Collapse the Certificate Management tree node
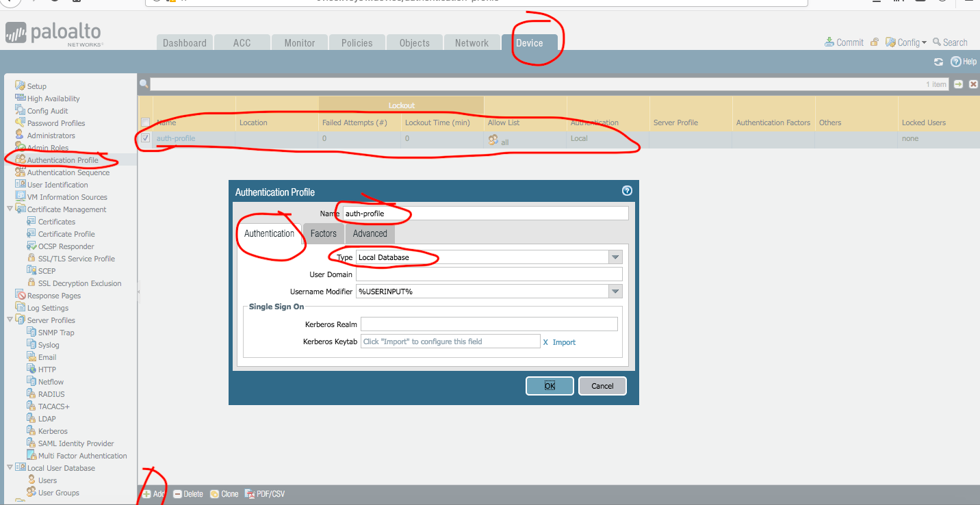 10,209
